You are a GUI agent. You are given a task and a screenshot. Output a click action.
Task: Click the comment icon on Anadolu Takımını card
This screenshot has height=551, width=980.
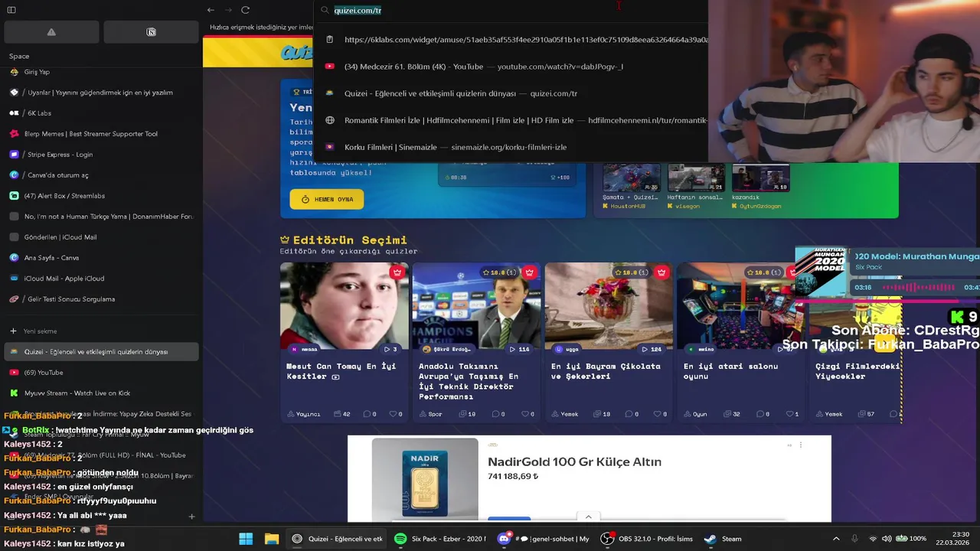pyautogui.click(x=498, y=414)
